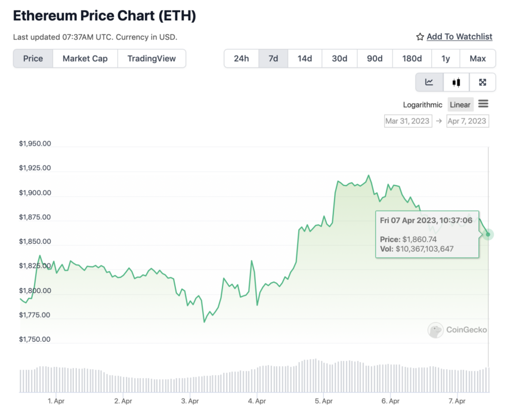The image size is (507, 420).
Task: Click the highlighted price point marker
Action: pyautogui.click(x=488, y=234)
